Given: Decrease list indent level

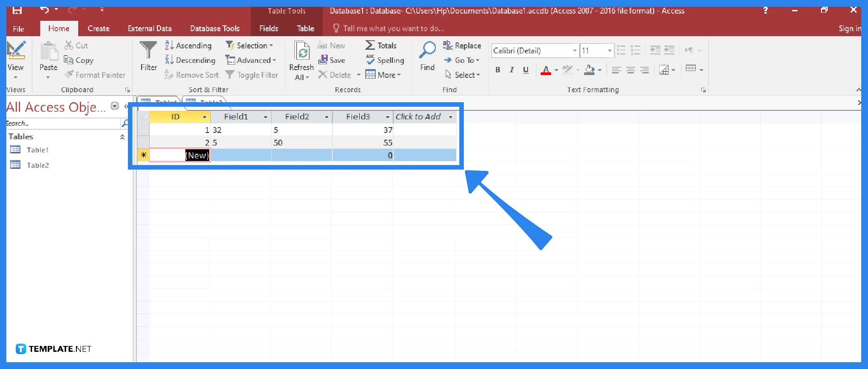Looking at the screenshot, I should pos(655,50).
